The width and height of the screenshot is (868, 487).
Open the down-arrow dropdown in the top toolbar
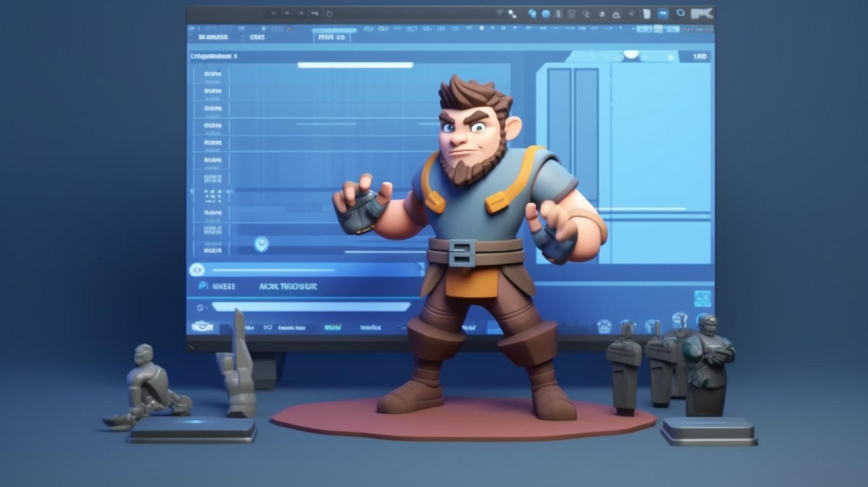(x=500, y=13)
